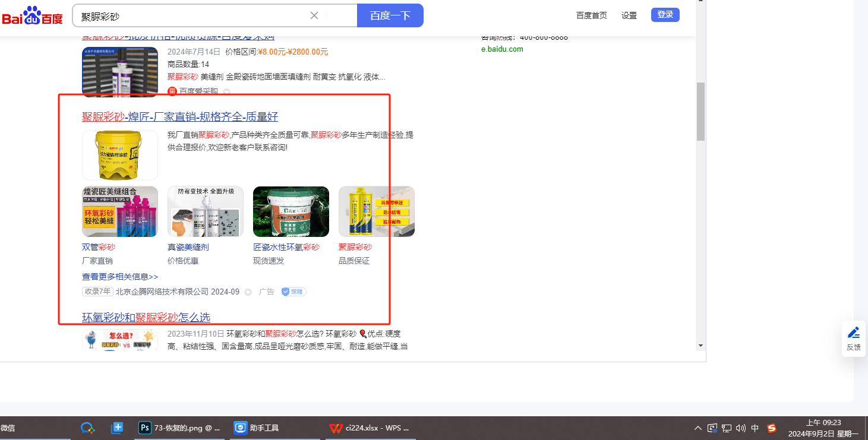868x440 pixels.
Task: Click the volume speaker tray icon
Action: point(740,428)
